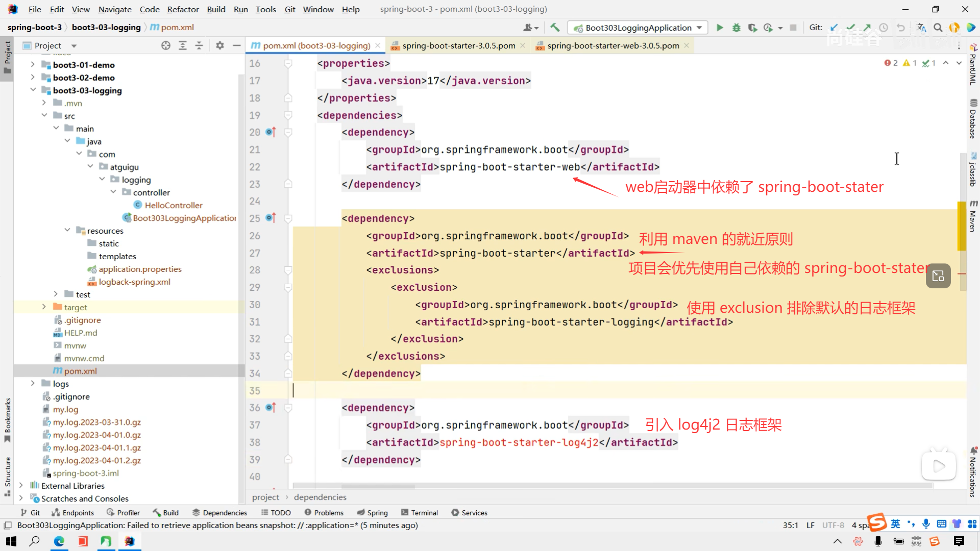
Task: Expand the target folder in Project panel
Action: [x=44, y=307]
